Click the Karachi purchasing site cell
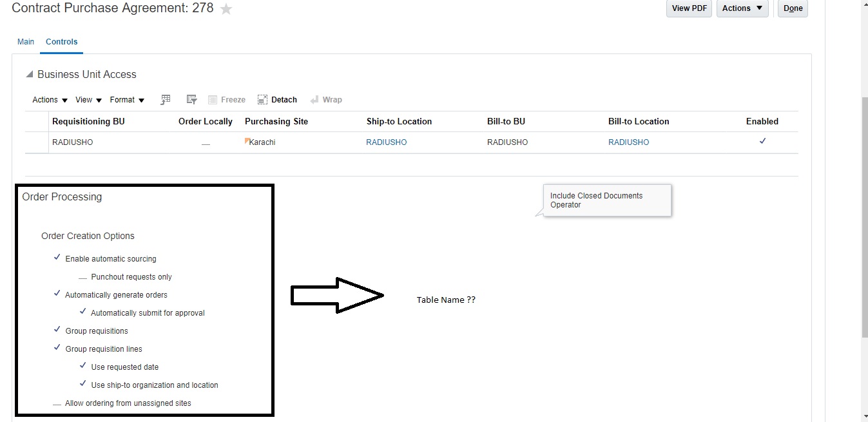Screen dimensions: 868x422 click(262, 142)
